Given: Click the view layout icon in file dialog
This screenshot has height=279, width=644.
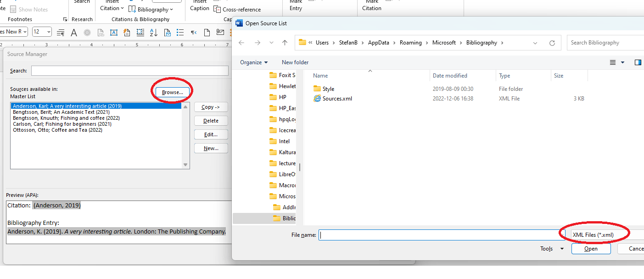Looking at the screenshot, I should 613,62.
